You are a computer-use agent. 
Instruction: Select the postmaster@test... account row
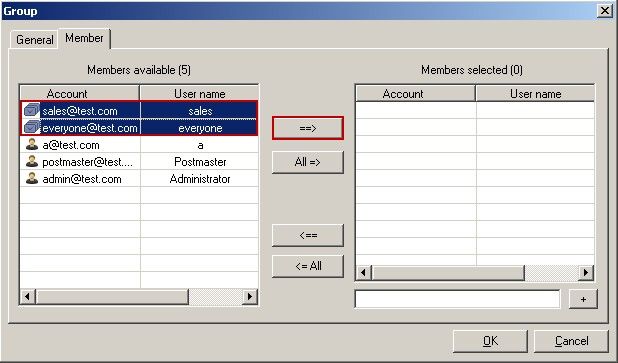[139, 162]
